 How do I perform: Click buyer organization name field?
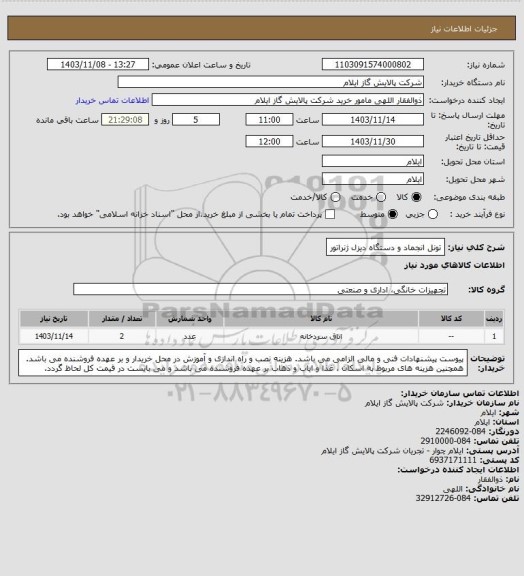(x=270, y=82)
